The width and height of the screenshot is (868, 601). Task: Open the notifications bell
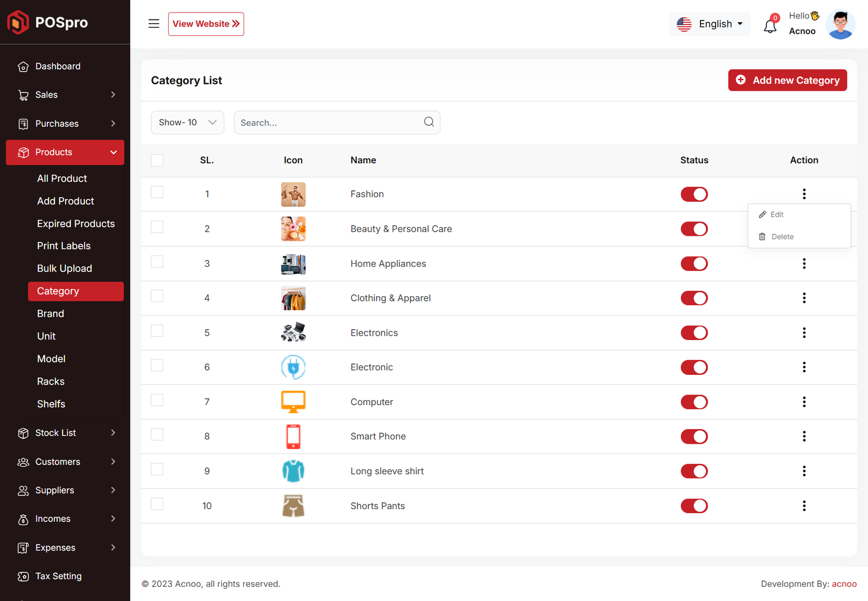(770, 25)
